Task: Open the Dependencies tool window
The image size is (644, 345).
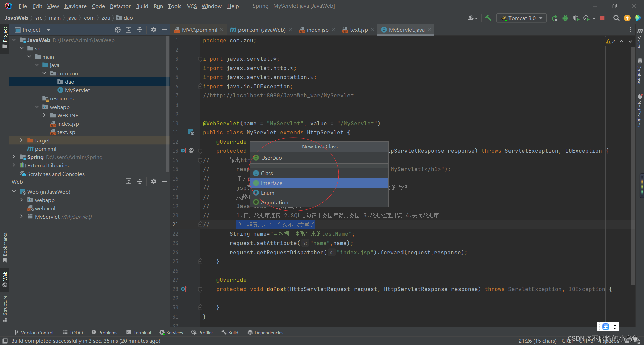Action: (x=265, y=333)
